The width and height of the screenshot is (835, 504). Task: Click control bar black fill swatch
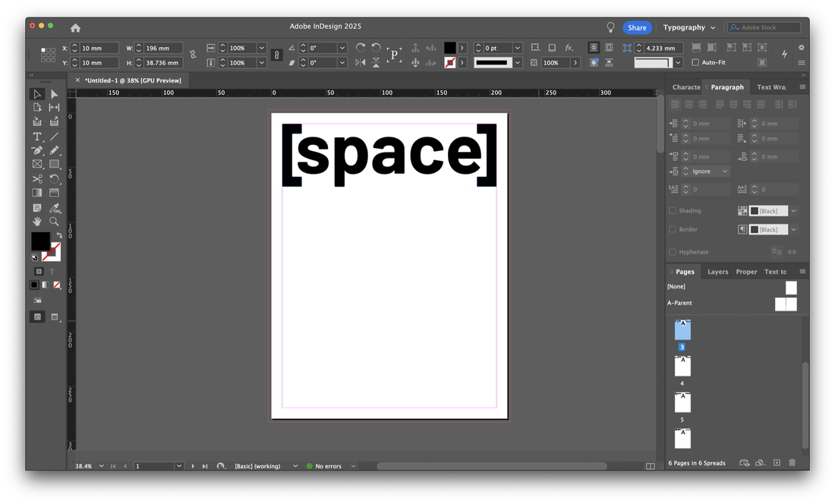point(450,48)
